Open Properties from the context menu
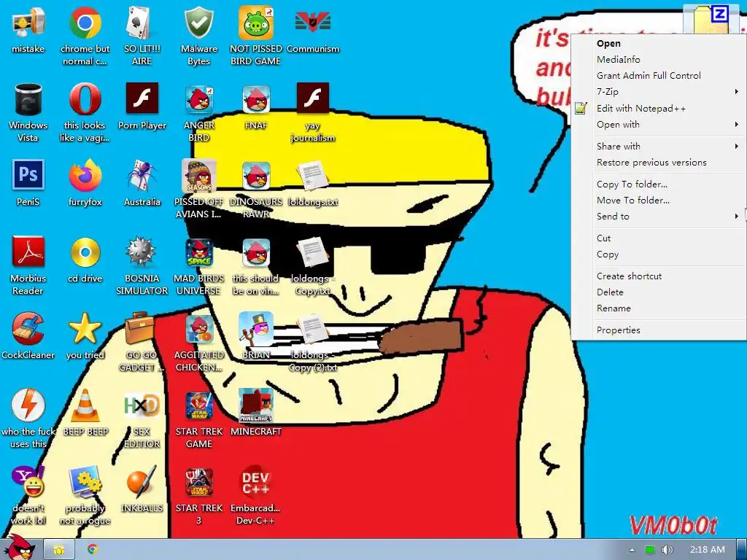 (x=659, y=330)
